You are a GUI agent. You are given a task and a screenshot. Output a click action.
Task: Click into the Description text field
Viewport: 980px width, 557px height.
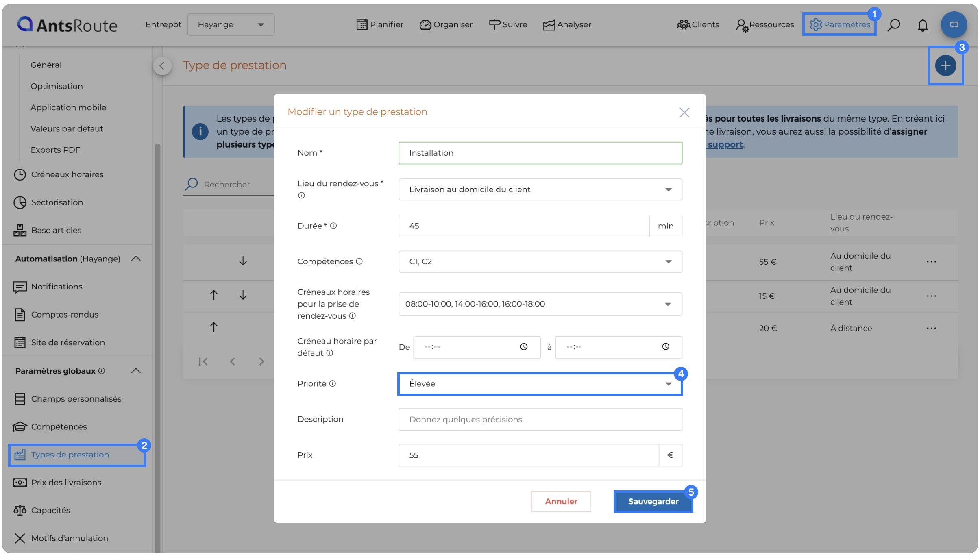(540, 420)
